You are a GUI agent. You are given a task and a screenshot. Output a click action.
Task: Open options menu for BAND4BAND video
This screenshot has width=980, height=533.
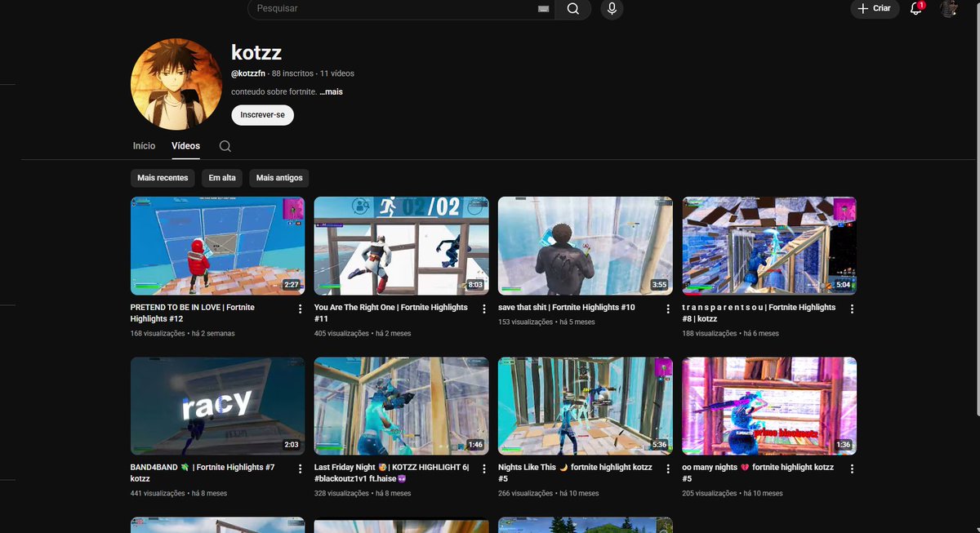pos(300,469)
